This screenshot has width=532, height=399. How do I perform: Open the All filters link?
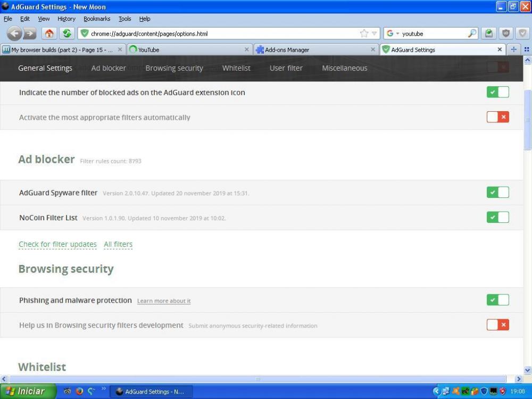[118, 244]
